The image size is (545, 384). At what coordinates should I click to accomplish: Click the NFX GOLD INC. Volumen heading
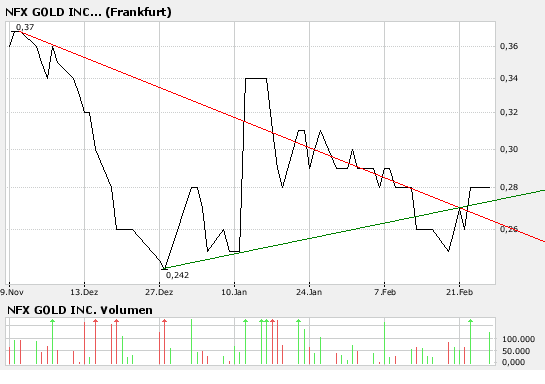pos(80,310)
